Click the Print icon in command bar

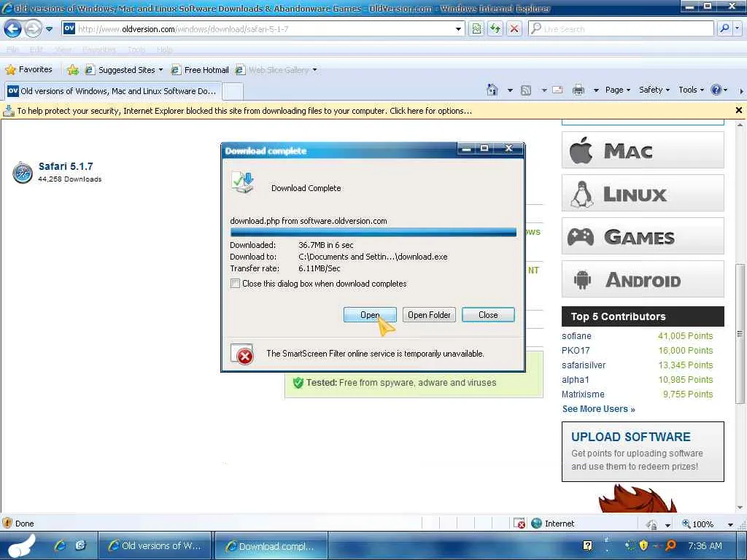click(x=578, y=90)
